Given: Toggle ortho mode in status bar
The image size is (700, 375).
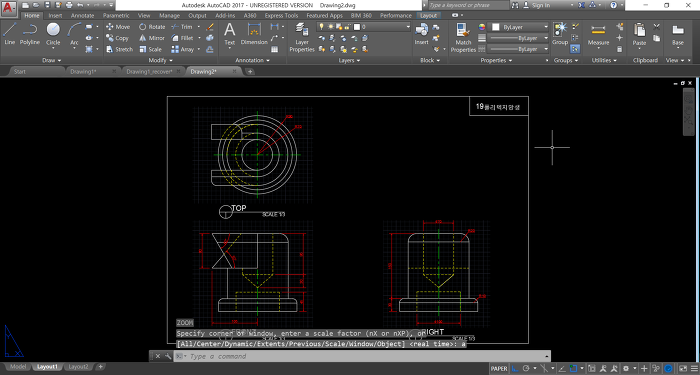Looking at the screenshot, I should pyautogui.click(x=515, y=369).
